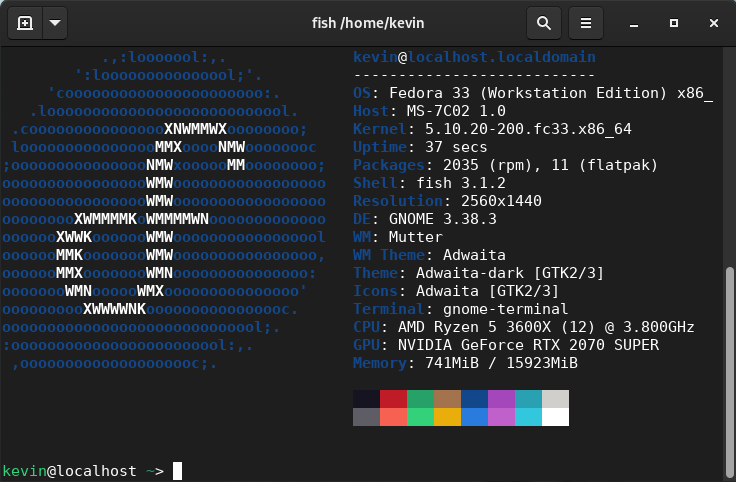Open the hamburger menu
The image size is (736, 482).
click(x=585, y=23)
